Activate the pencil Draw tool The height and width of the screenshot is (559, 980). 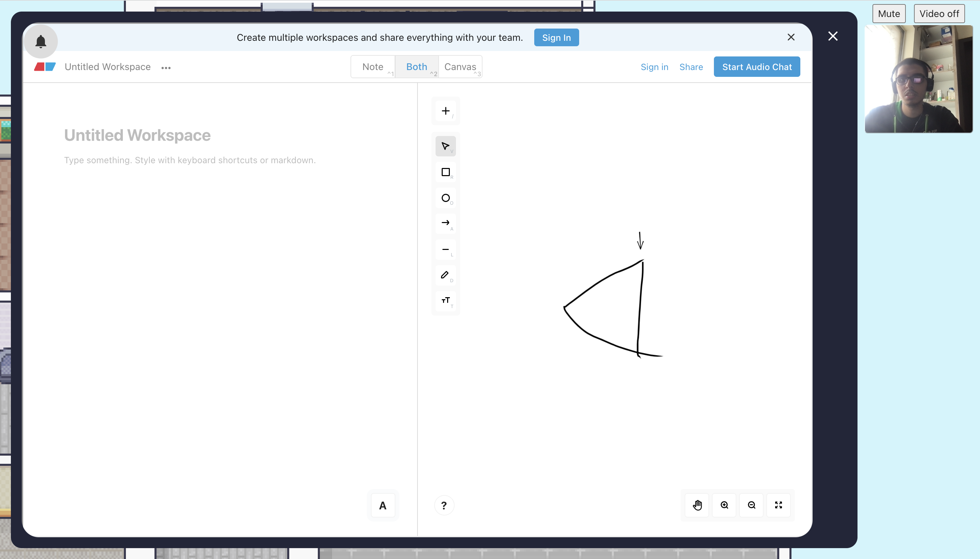[445, 275]
